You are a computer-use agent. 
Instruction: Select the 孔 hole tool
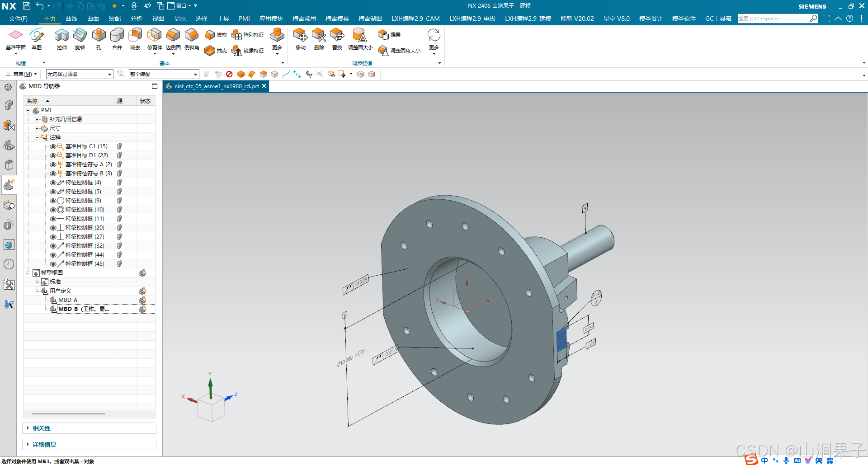99,39
